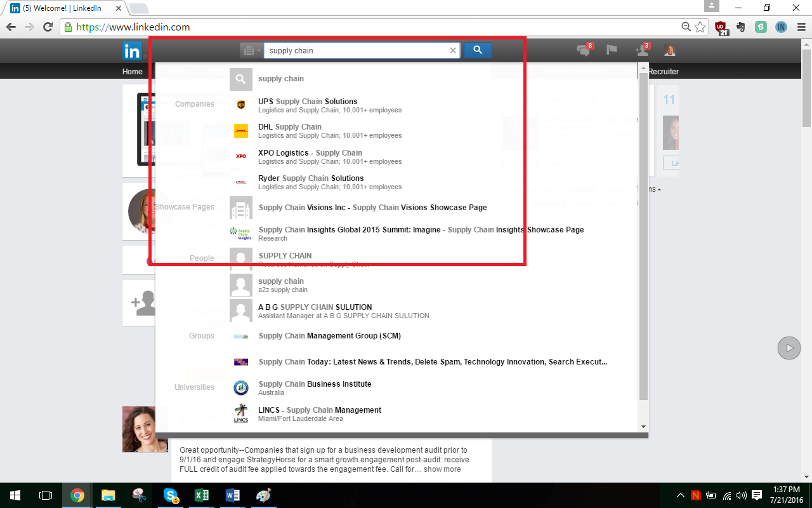The image size is (812, 508).
Task: Open the Action Center notification icon
Action: tap(757, 495)
